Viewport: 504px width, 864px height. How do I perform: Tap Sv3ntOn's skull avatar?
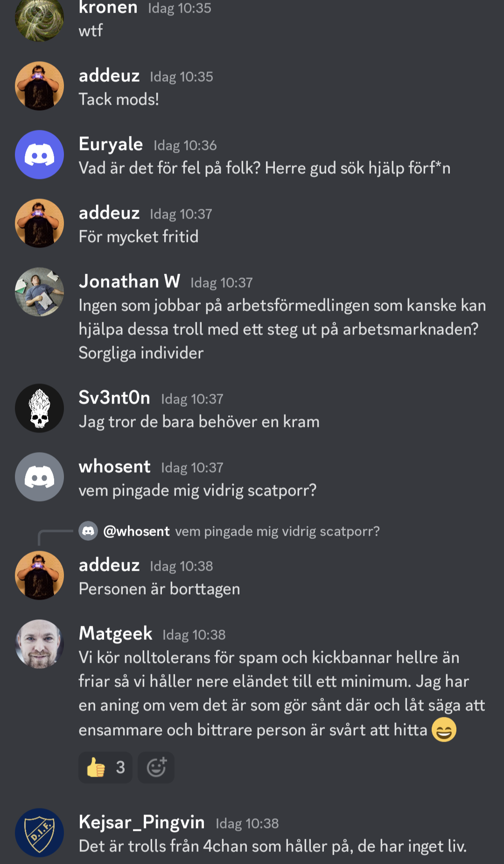tap(40, 408)
